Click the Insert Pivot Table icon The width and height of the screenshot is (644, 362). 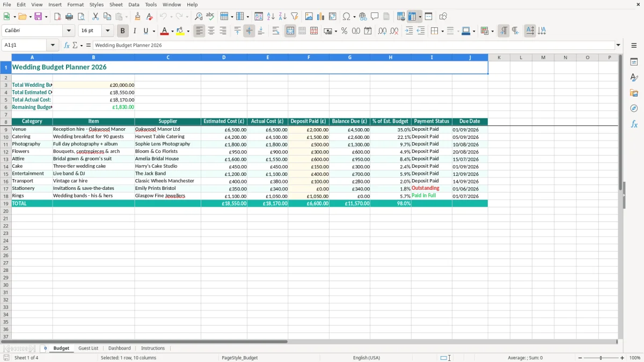[333, 17]
